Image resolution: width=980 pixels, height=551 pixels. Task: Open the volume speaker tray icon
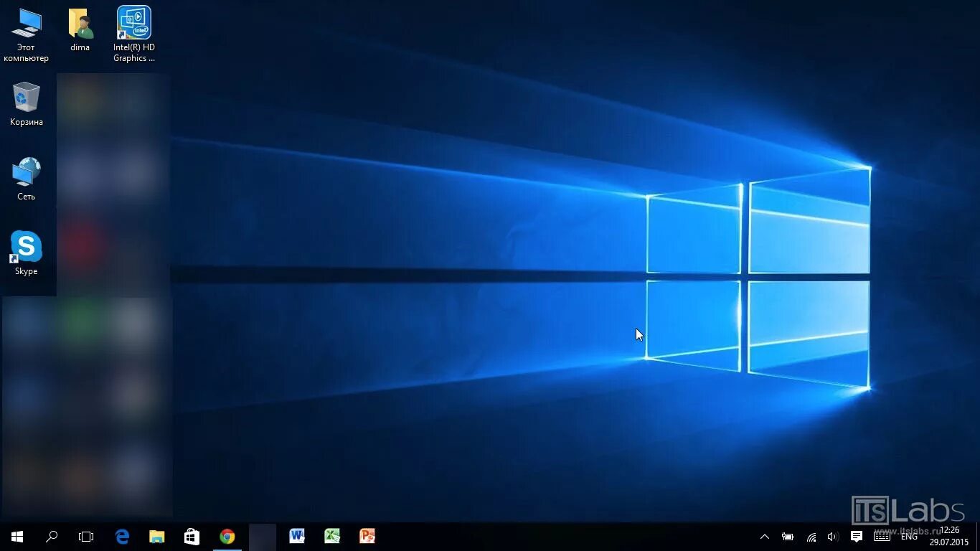click(833, 537)
